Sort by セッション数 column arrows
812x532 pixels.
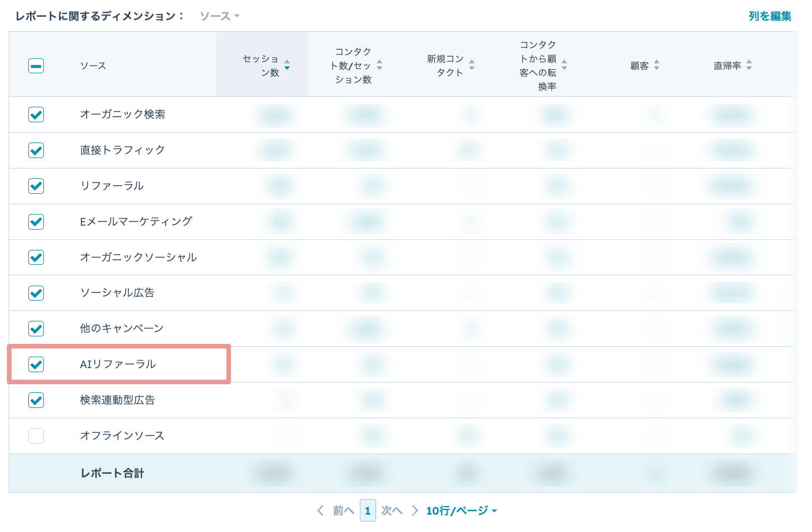pyautogui.click(x=287, y=65)
